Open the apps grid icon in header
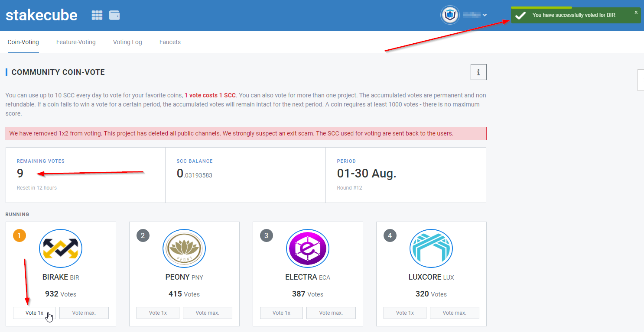 click(97, 15)
